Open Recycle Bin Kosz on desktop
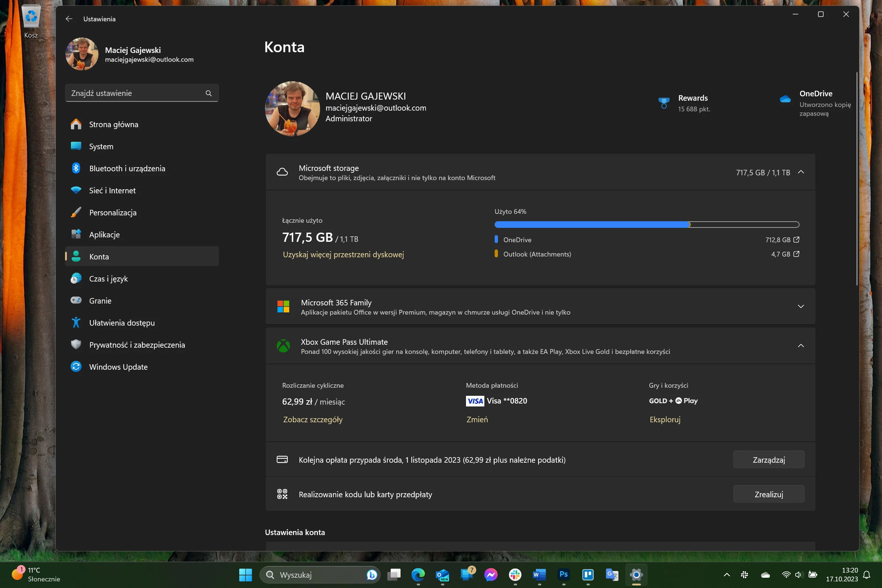This screenshot has width=882, height=588. (31, 22)
